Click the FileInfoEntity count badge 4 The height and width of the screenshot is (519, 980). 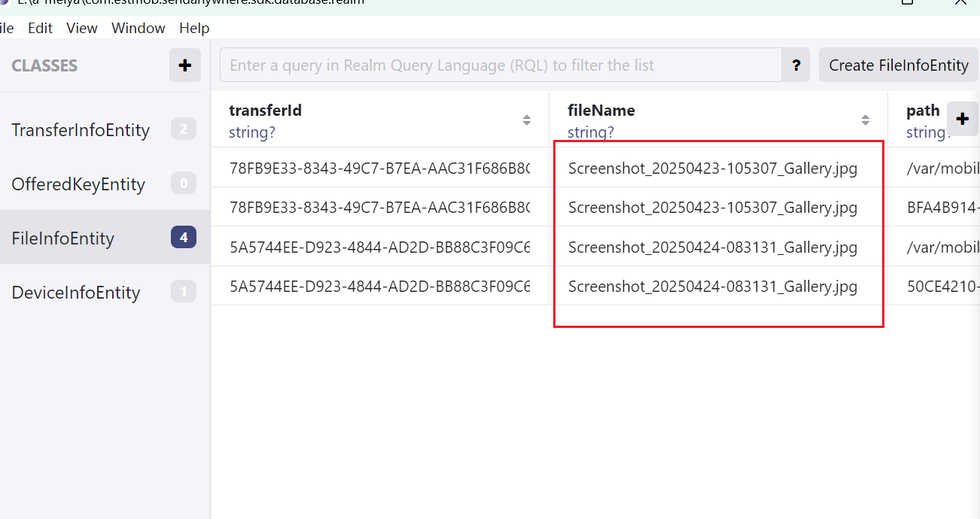(183, 238)
